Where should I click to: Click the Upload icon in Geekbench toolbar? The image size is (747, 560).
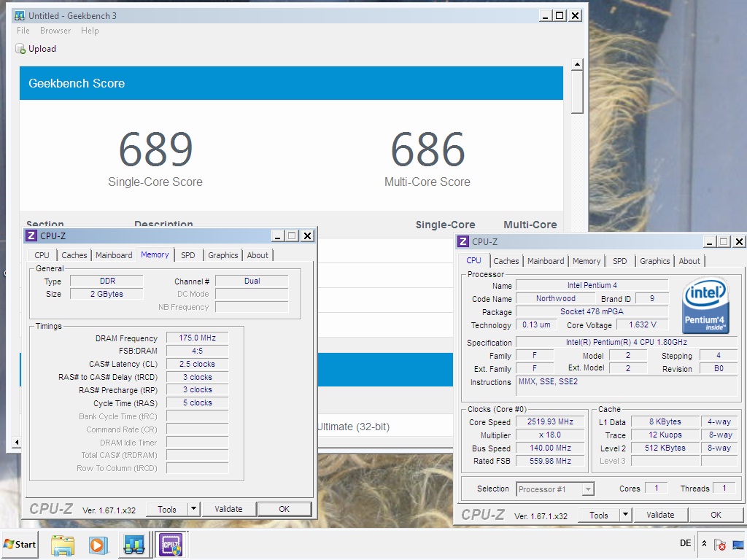coord(20,49)
